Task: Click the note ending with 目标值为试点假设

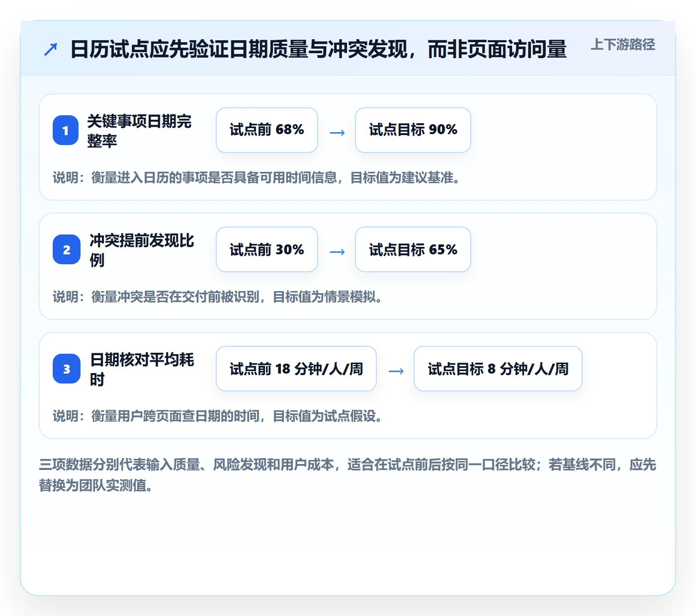Action: pos(218,416)
